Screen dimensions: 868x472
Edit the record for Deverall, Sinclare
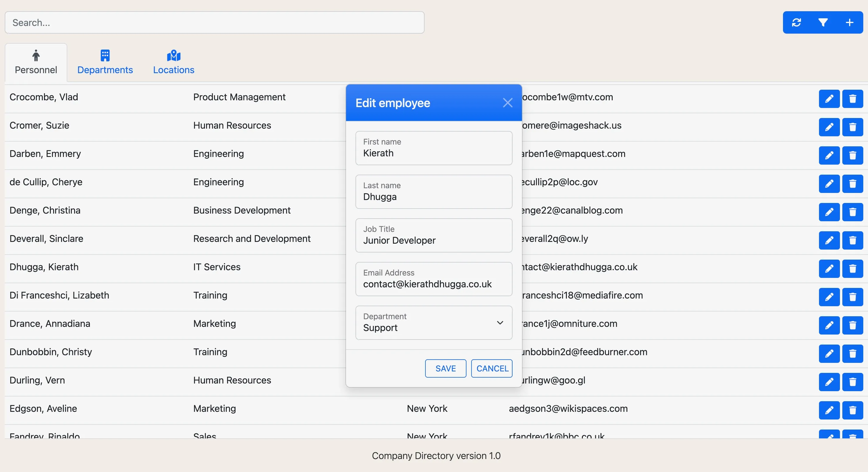829,240
